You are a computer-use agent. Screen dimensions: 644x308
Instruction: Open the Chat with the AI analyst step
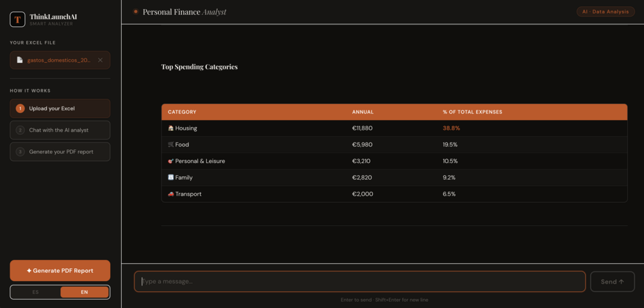click(60, 130)
